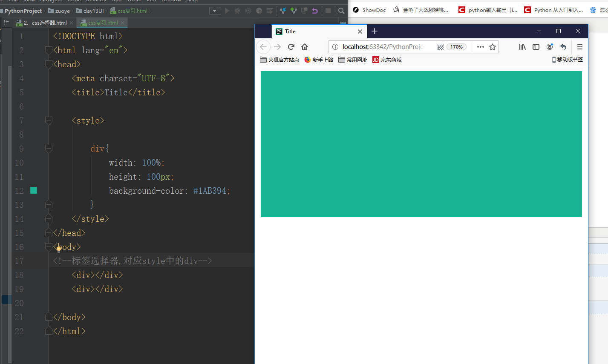Image resolution: width=608 pixels, height=364 pixels.
Task: Click the Stop square icon in PyCharm
Action: point(328,11)
